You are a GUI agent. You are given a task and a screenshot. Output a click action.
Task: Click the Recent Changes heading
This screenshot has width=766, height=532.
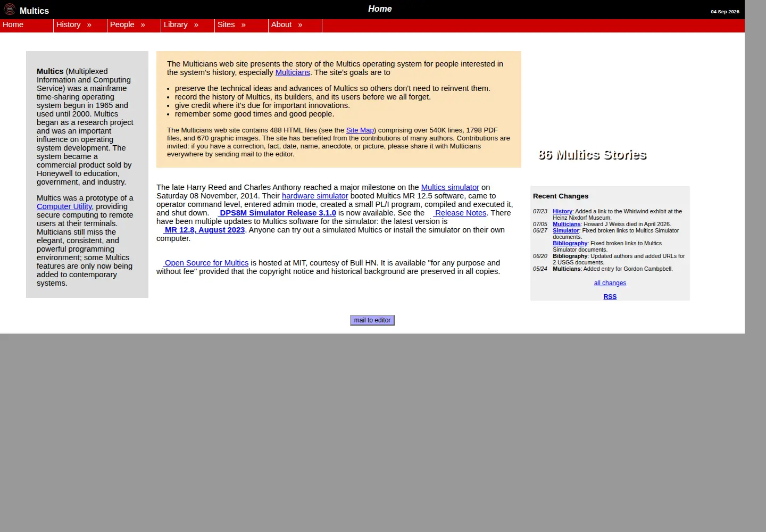(561, 196)
